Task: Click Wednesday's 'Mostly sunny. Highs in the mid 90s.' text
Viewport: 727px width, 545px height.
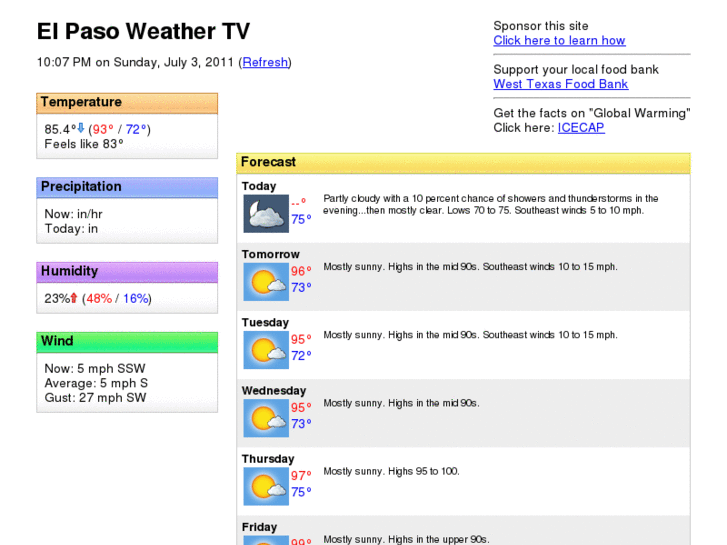Action: pyautogui.click(x=401, y=403)
